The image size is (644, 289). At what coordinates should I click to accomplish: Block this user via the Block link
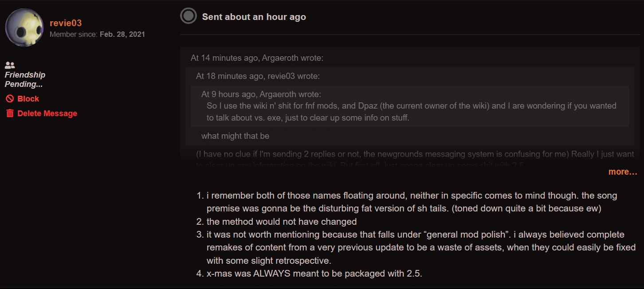click(x=28, y=99)
